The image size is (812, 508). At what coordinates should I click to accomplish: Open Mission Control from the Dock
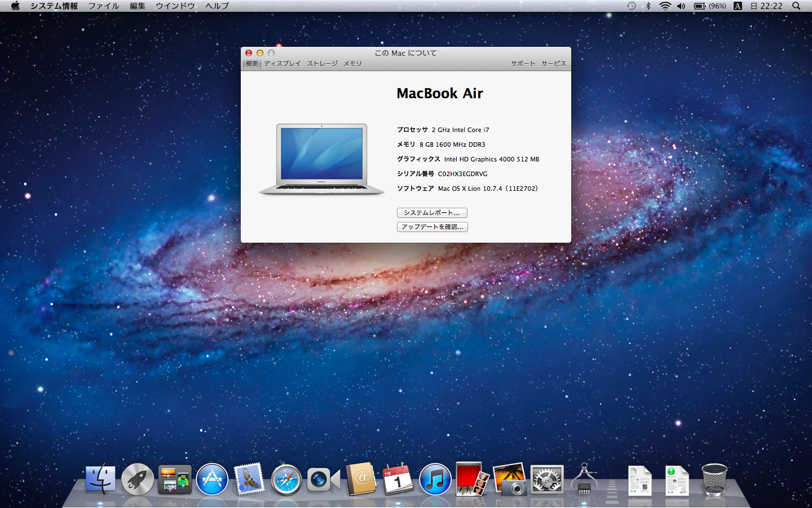pos(175,480)
